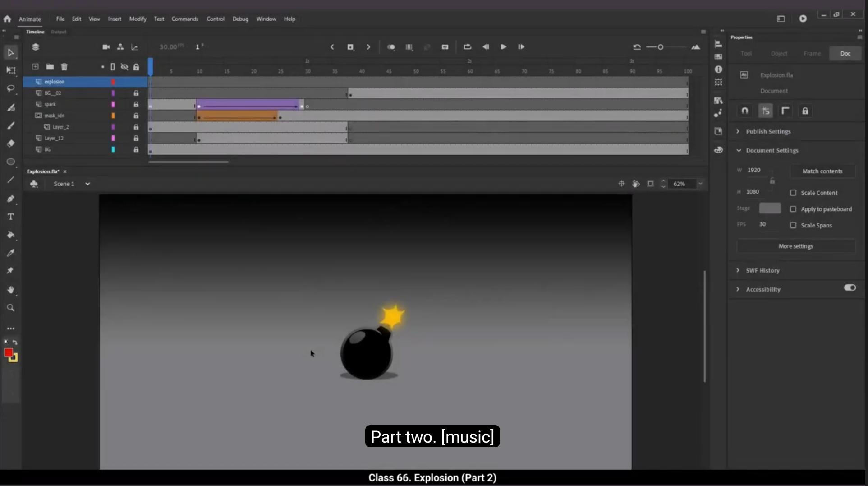
Task: Switch to the Output tab
Action: tap(59, 32)
